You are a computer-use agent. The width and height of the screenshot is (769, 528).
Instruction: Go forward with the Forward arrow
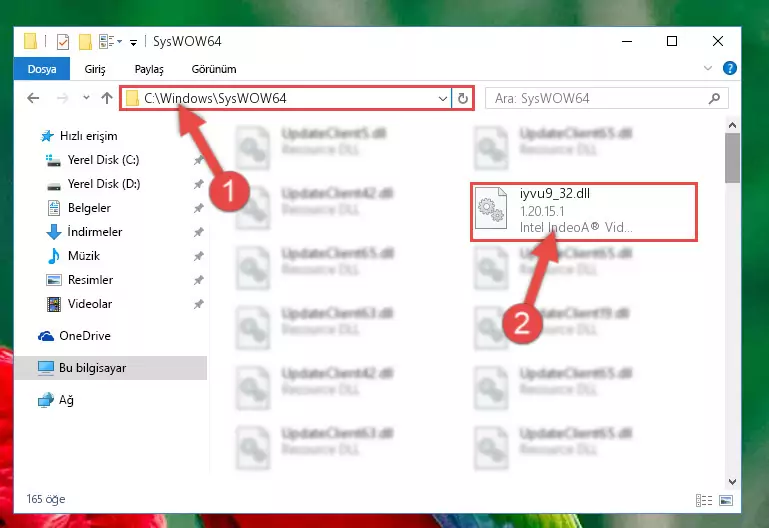pos(62,98)
